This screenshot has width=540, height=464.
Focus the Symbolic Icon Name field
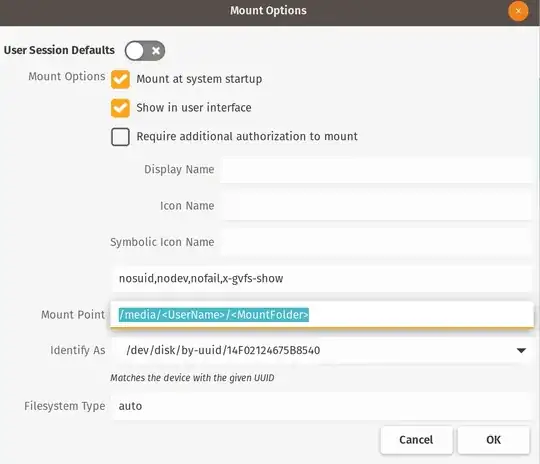coord(376,242)
